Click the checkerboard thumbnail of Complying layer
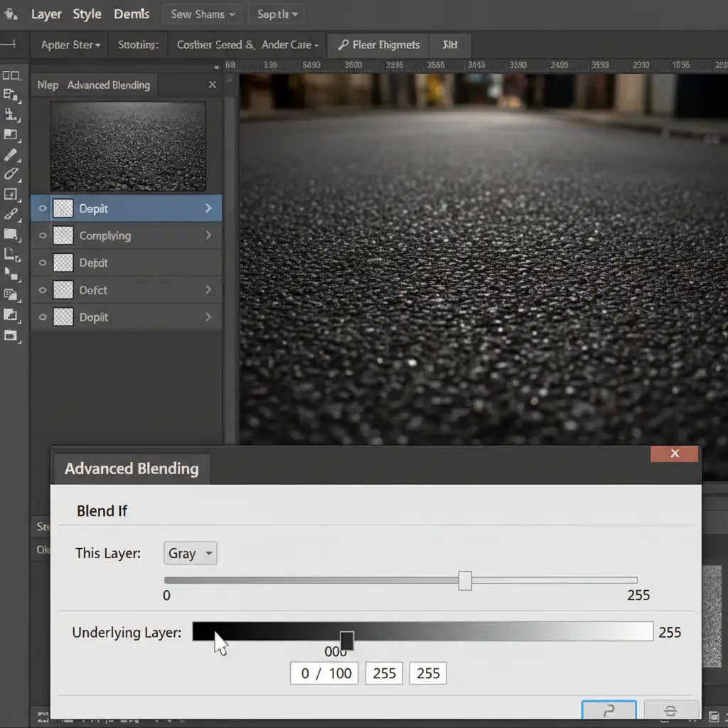The image size is (728, 728). click(63, 235)
